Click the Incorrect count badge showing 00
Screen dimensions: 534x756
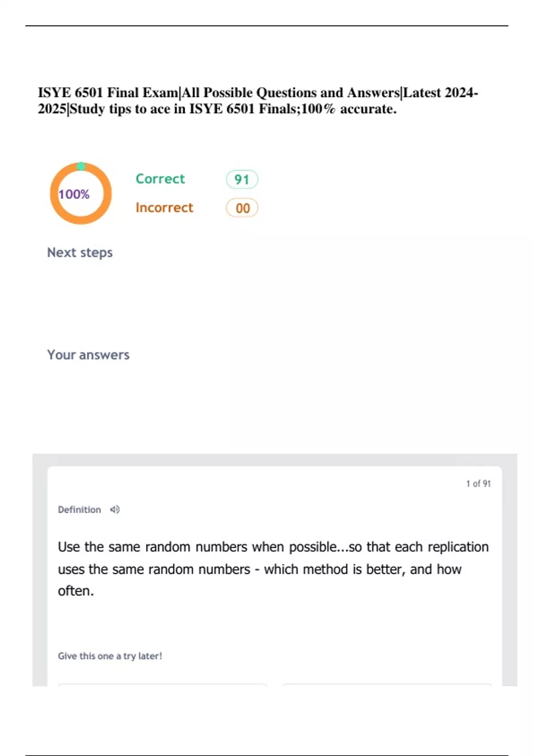[x=242, y=208]
